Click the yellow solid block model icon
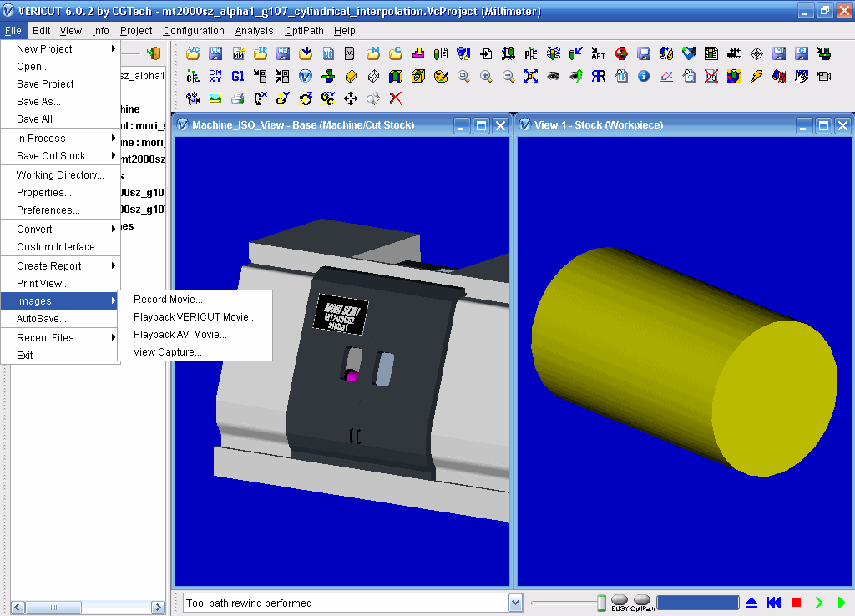Screen dimensions: 855x616 351,76
